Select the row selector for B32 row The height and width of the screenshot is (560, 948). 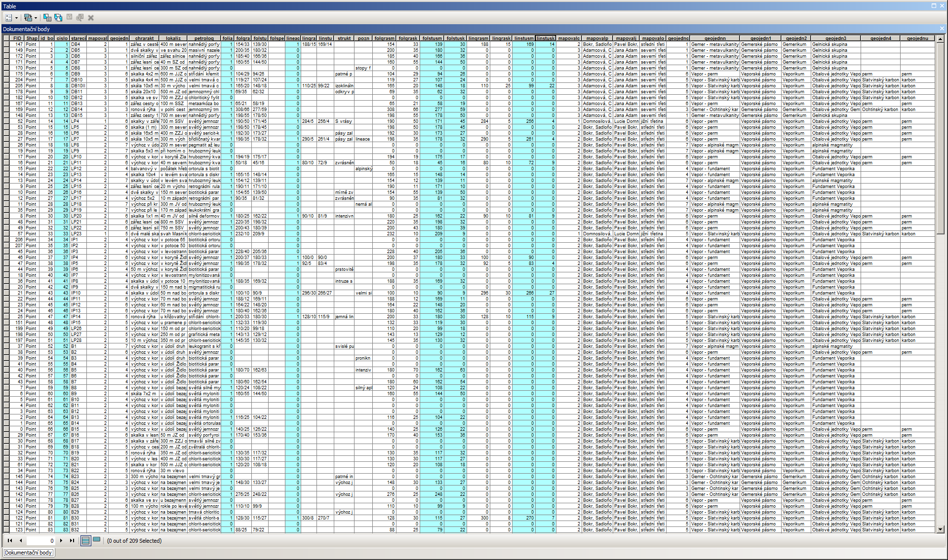[6, 530]
